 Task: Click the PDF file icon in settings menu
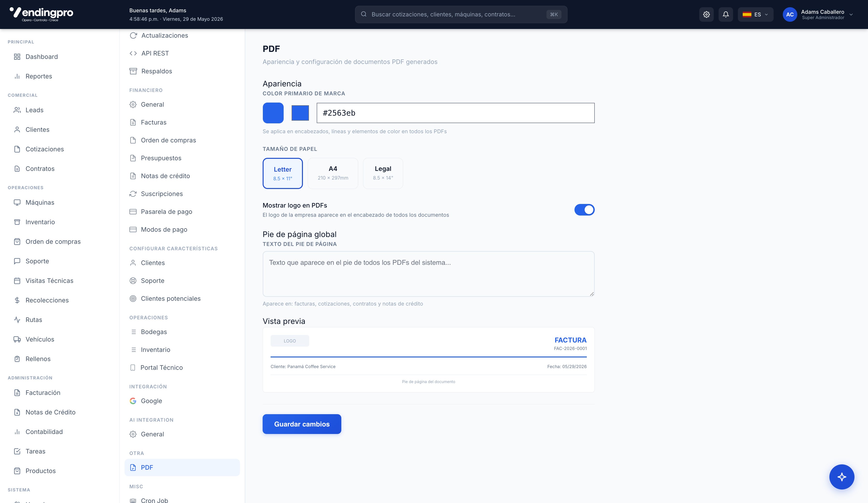pyautogui.click(x=133, y=468)
